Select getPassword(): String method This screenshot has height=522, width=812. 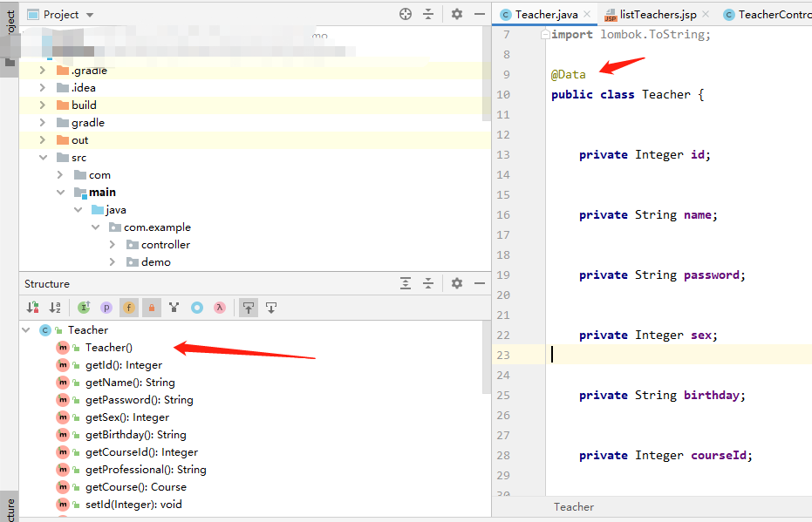(x=140, y=400)
